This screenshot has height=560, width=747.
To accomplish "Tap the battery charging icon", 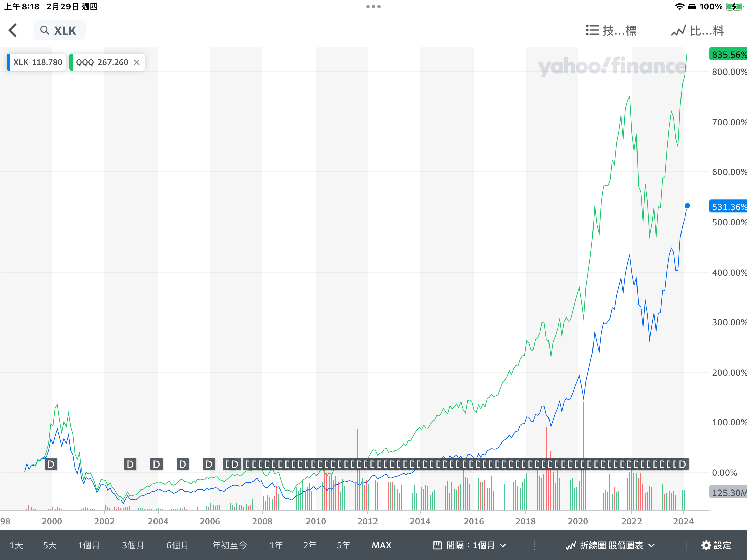I will (734, 7).
